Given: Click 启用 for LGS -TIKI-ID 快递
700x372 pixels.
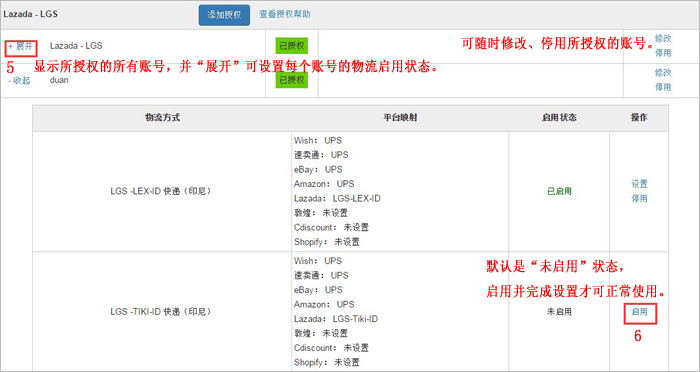Looking at the screenshot, I should [639, 312].
